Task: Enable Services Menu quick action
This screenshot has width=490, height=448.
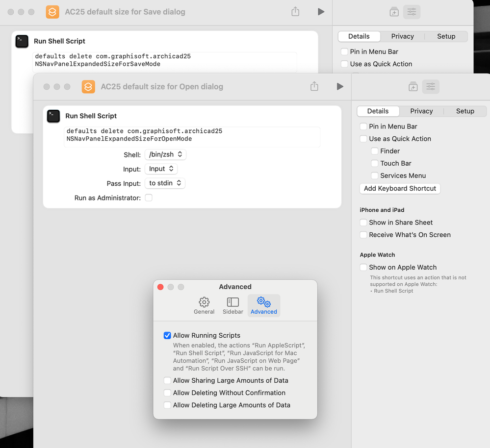Action: pos(374,175)
